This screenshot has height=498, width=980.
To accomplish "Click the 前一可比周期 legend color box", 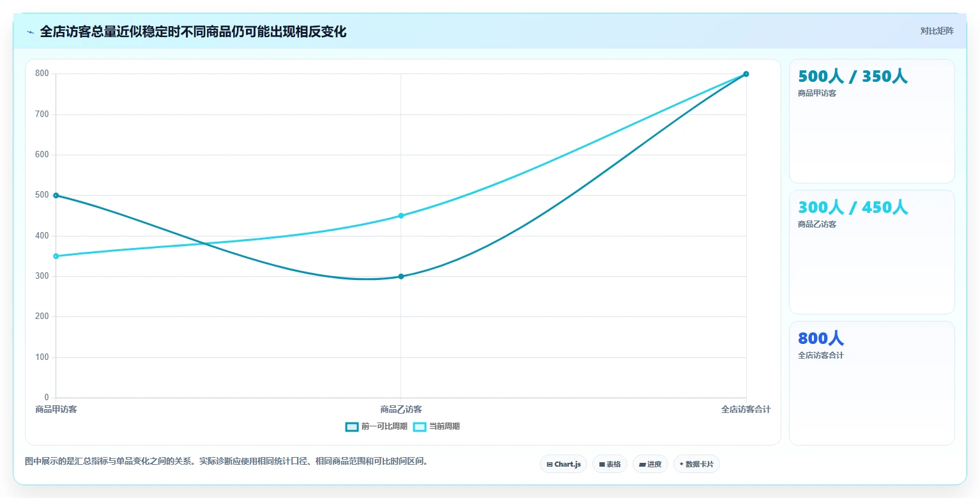I will (352, 426).
